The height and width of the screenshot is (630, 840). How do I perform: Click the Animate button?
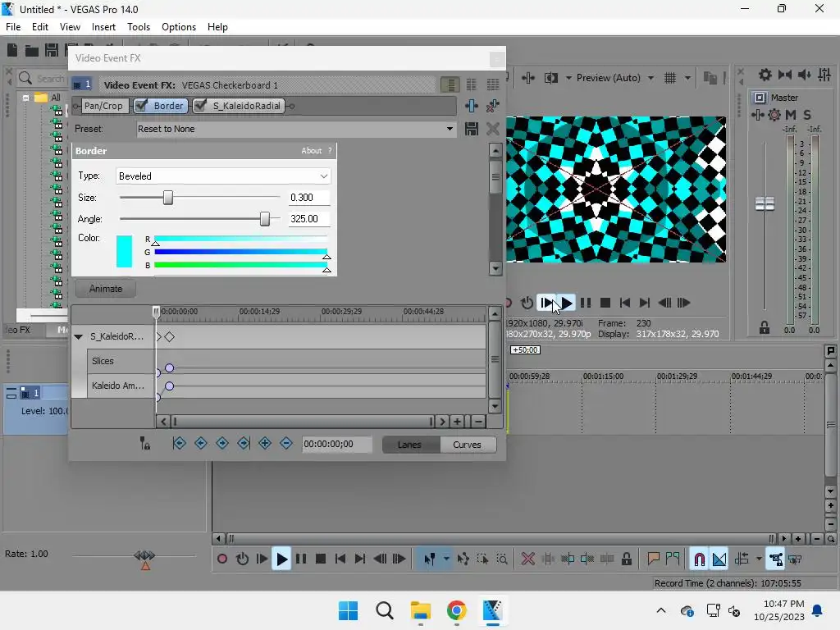(x=106, y=289)
